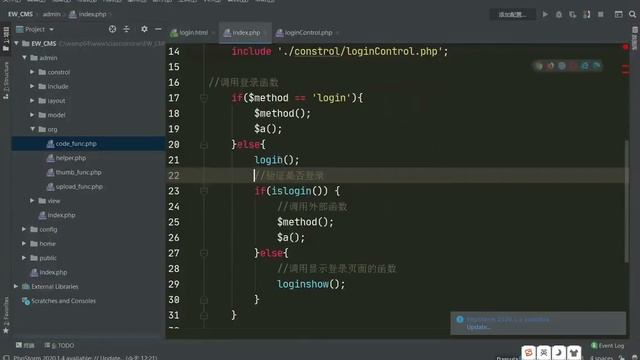This screenshot has height=360, width=640.
Task: Click Run with Coverage icon
Action: (x=573, y=14)
